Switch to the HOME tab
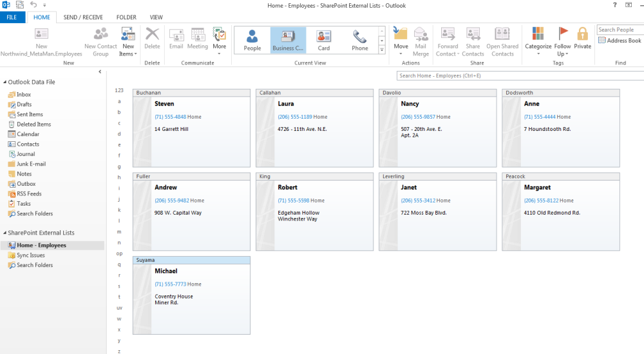This screenshot has width=644, height=354. coord(41,17)
